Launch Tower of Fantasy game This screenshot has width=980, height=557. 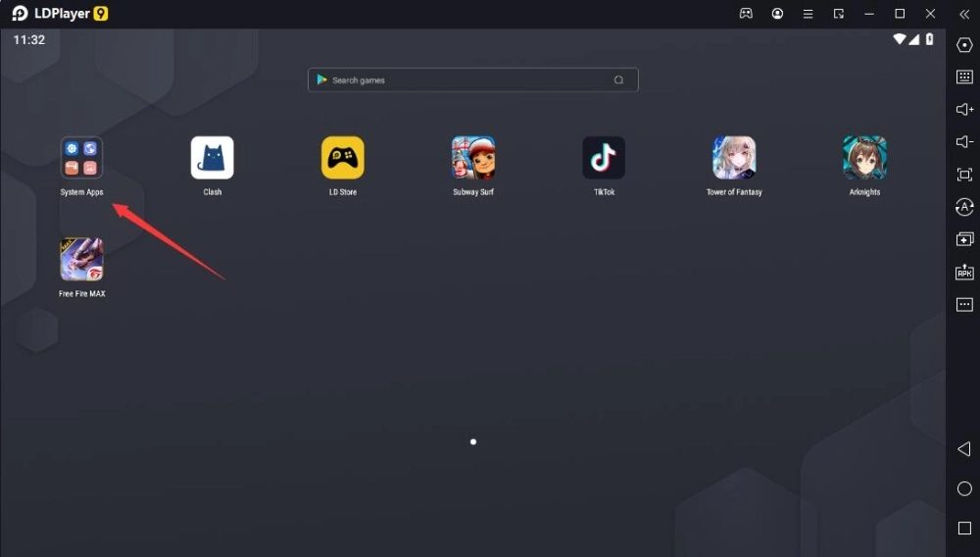pyautogui.click(x=734, y=158)
